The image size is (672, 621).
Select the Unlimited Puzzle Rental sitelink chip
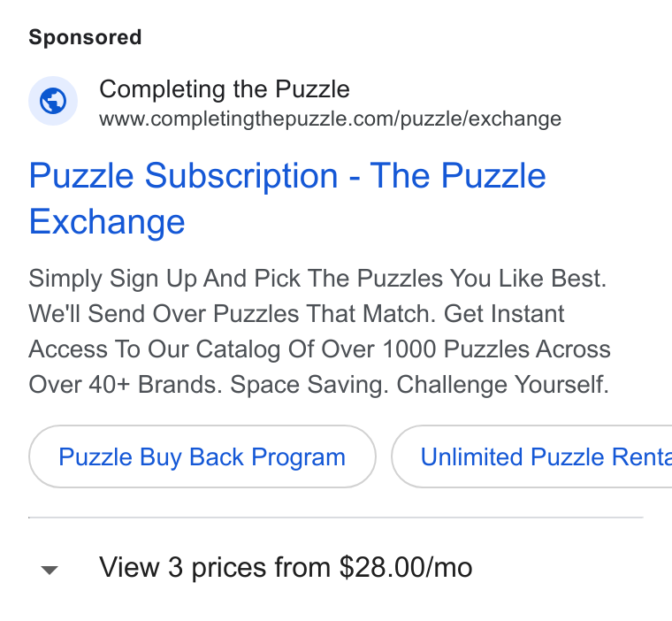(x=531, y=456)
